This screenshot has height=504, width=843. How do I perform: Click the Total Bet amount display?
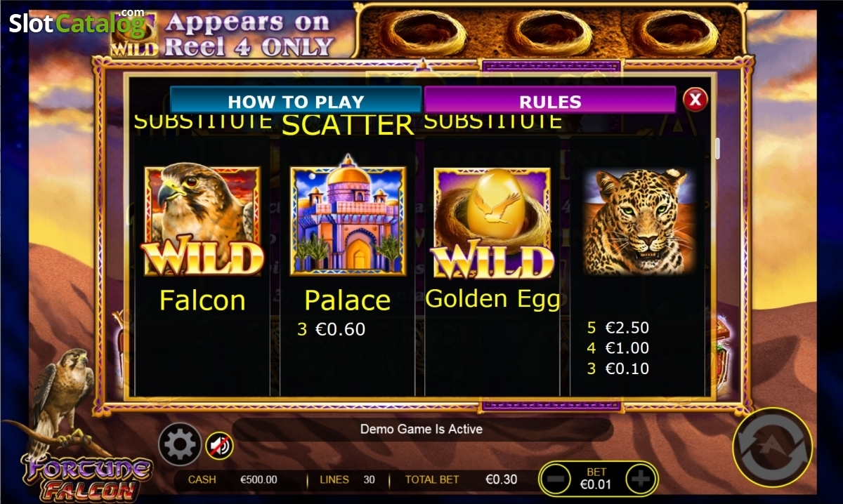pos(501,479)
